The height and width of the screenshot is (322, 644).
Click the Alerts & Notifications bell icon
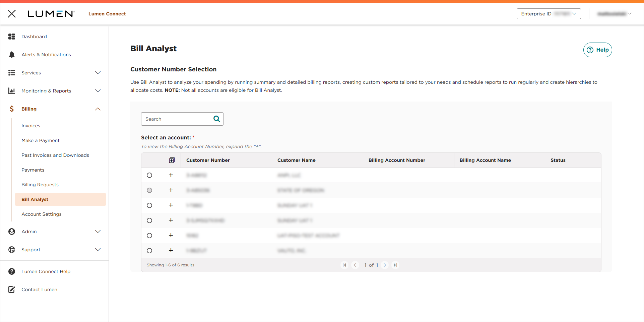click(x=12, y=55)
